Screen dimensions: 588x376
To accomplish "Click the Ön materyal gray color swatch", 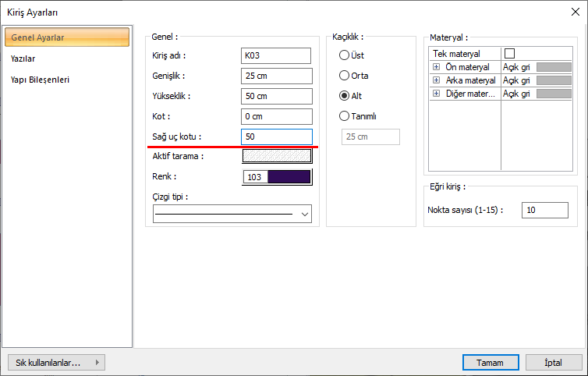I will pyautogui.click(x=554, y=67).
